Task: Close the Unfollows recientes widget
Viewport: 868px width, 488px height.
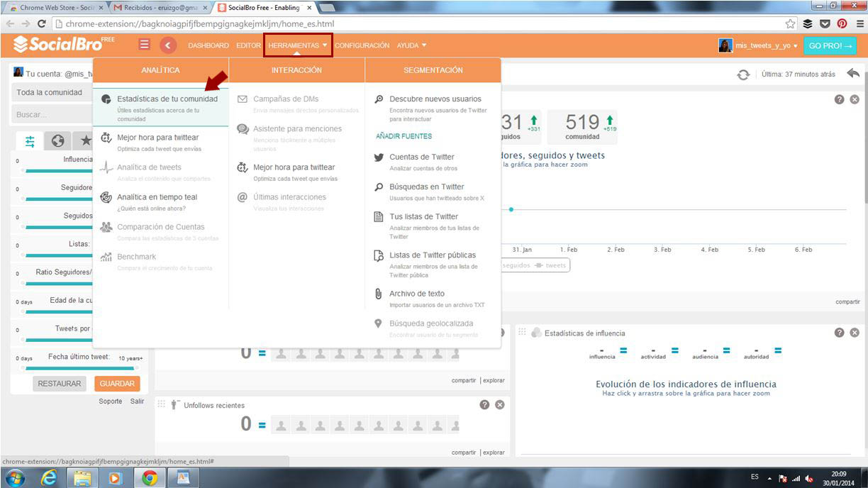Action: point(500,404)
